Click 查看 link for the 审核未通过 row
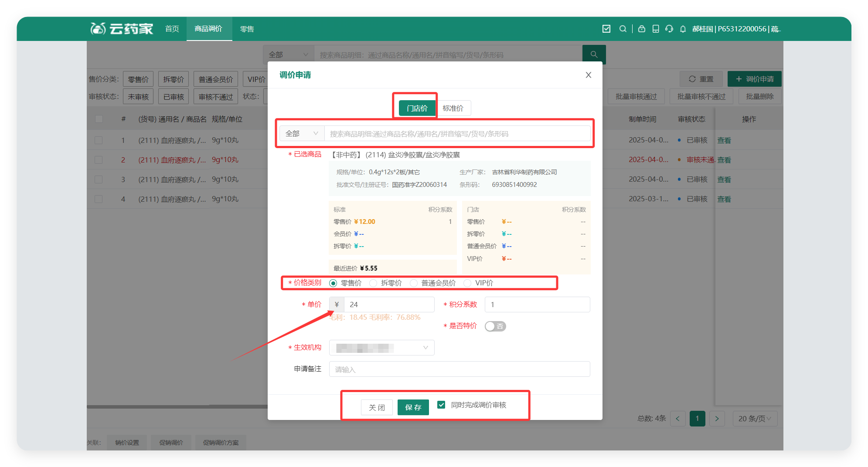The image size is (868, 467). (724, 160)
